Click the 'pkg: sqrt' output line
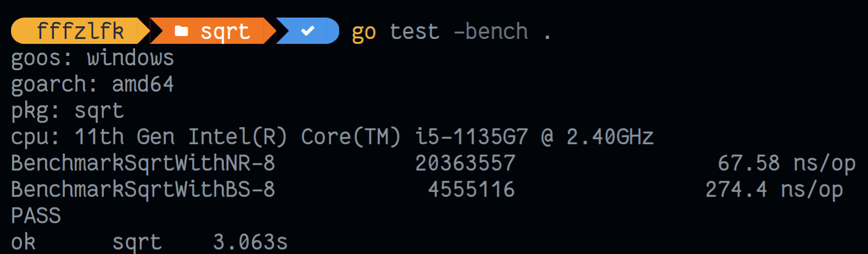The width and height of the screenshot is (868, 254). [68, 111]
